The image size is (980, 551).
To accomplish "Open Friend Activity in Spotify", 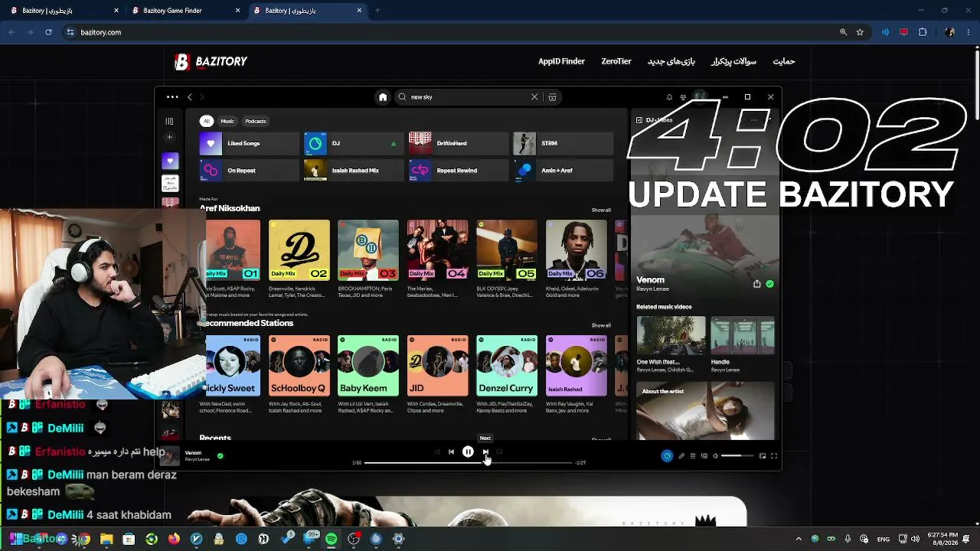I will (683, 97).
